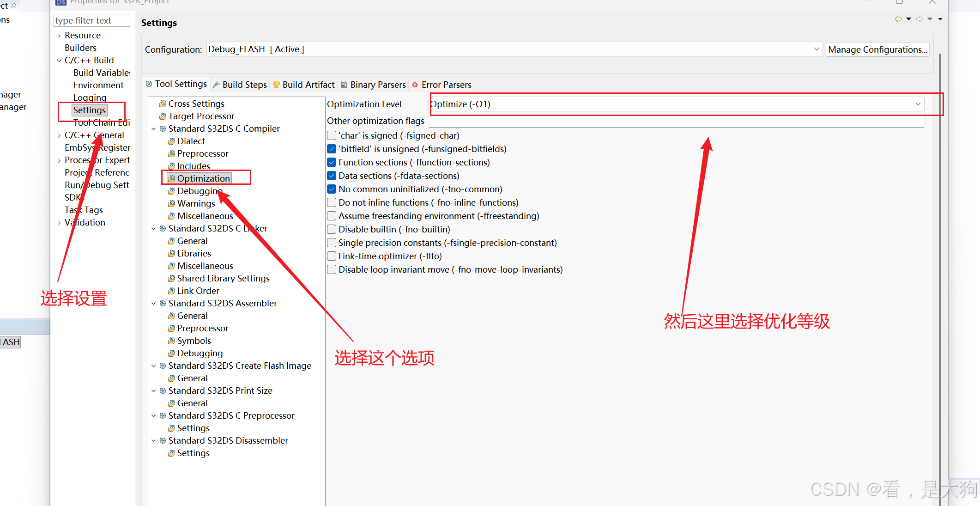Image resolution: width=980 pixels, height=506 pixels.
Task: Enable 'char' is signed checkbox
Action: coord(332,136)
